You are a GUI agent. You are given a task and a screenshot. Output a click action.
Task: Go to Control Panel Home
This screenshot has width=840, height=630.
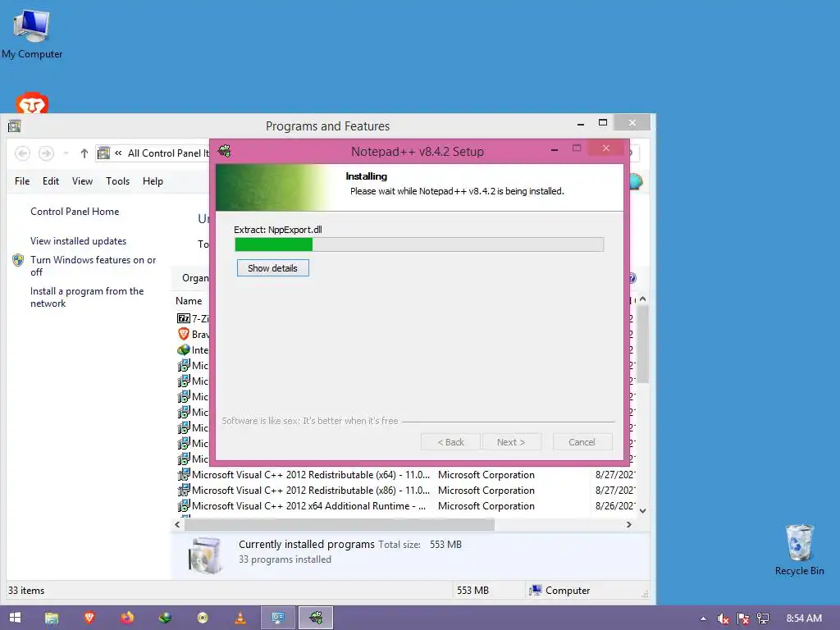[x=75, y=212]
